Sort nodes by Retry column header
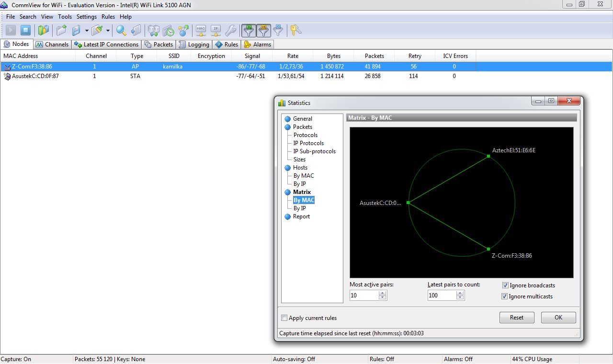Viewport: 613px width, 364px height. click(x=415, y=56)
